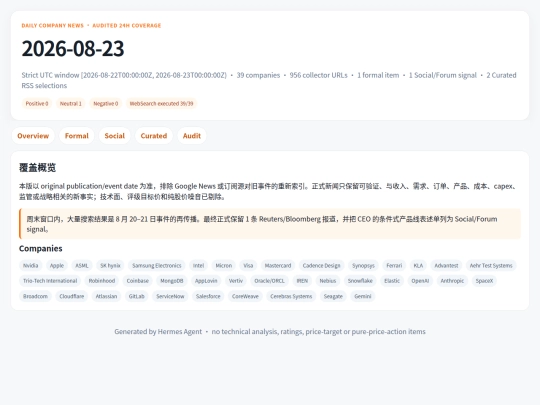Click the 2026-08-23 date heading

pos(73,49)
